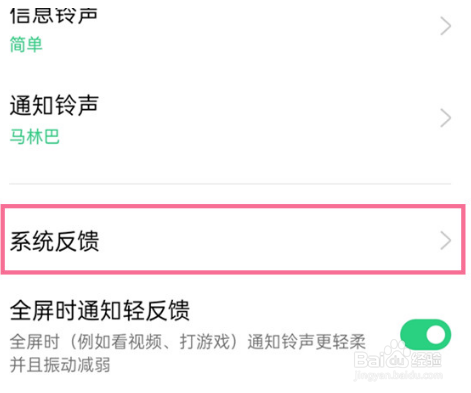Tap the white knob of the green toggle
Image resolution: width=471 pixels, height=393 pixels.
tap(436, 335)
